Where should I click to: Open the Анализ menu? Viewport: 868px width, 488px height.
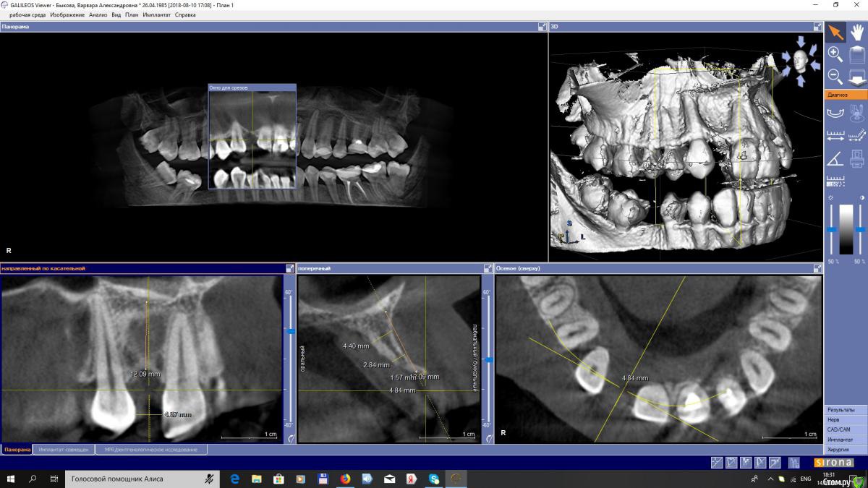tap(98, 14)
